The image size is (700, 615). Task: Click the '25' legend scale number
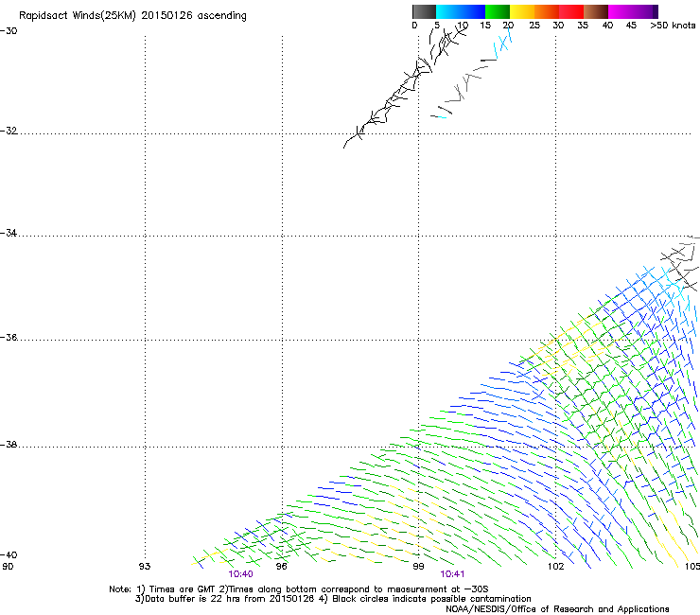coord(534,26)
